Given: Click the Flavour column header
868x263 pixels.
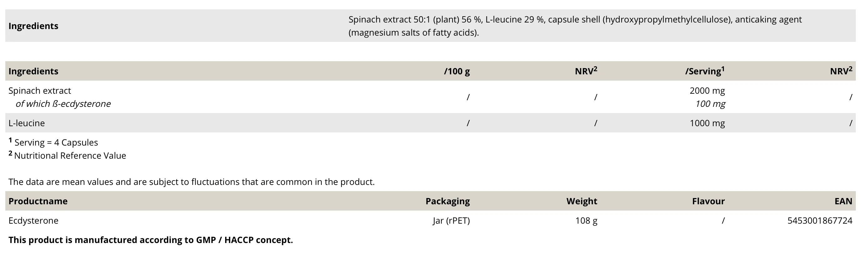Looking at the screenshot, I should (x=708, y=201).
